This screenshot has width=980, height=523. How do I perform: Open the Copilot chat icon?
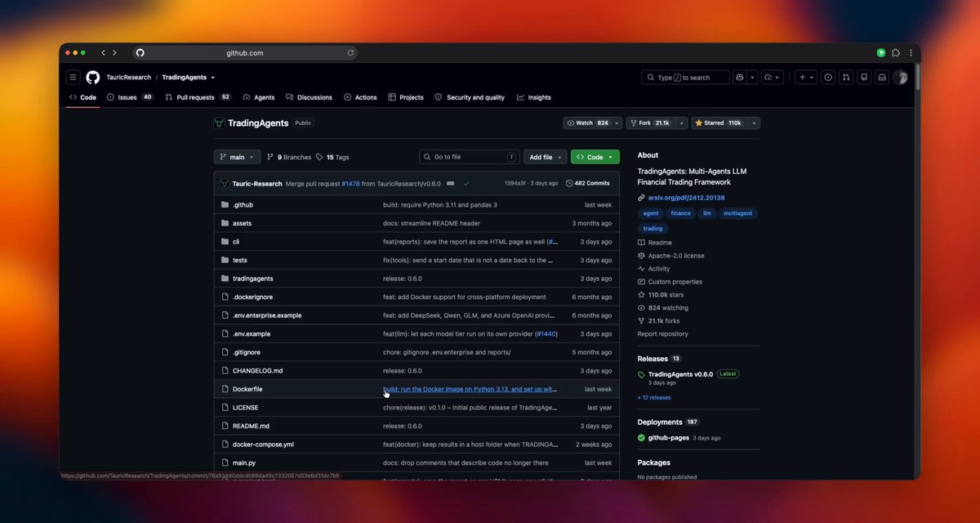738,78
